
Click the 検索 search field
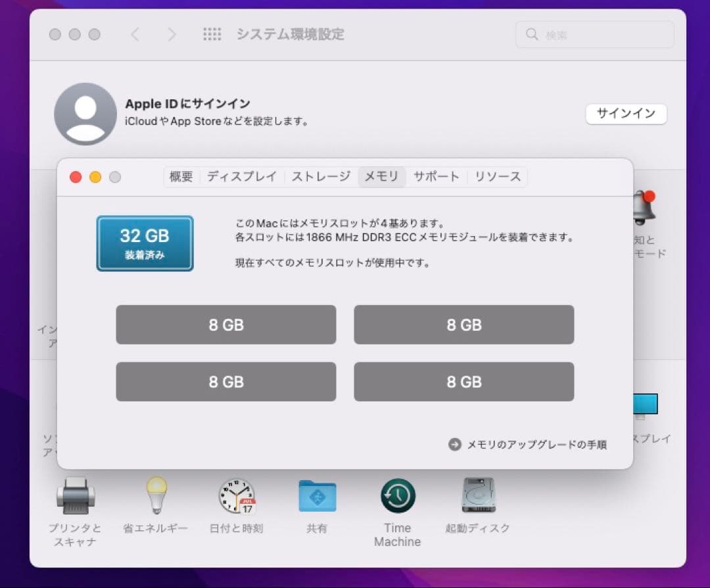pos(594,34)
